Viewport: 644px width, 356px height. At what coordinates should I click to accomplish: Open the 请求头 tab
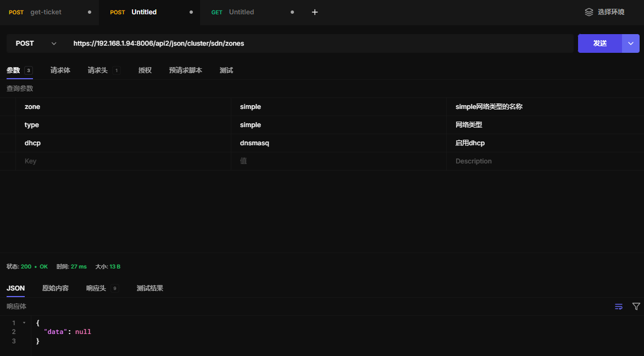coord(98,70)
